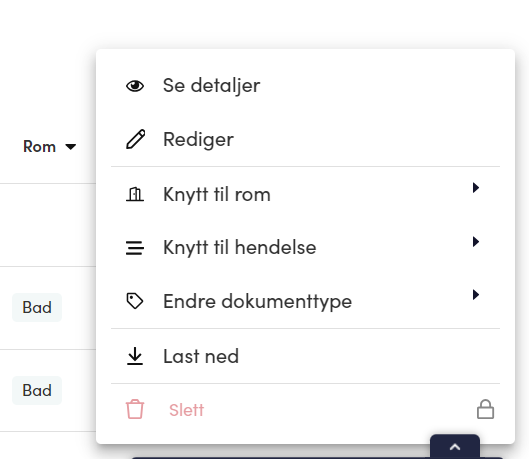529x459 pixels.
Task: Expand the Endre dokumenttype submenu arrow
Action: 476,295
